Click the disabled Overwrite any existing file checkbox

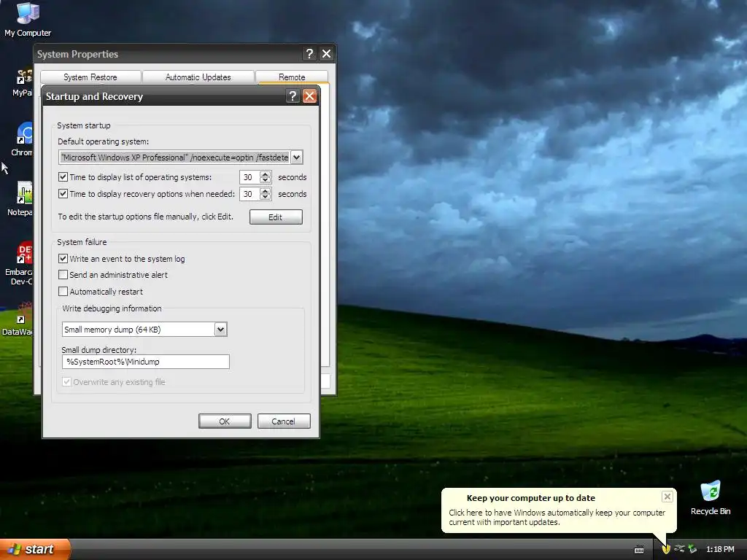pos(66,382)
